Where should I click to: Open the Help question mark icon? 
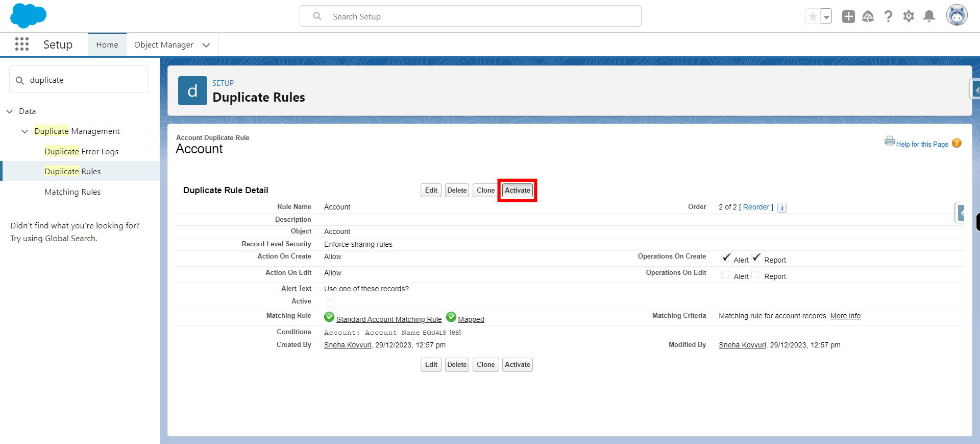[889, 16]
